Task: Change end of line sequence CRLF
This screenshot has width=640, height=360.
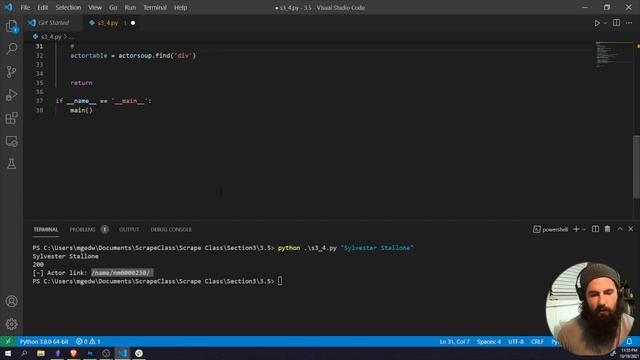Action: 537,341
